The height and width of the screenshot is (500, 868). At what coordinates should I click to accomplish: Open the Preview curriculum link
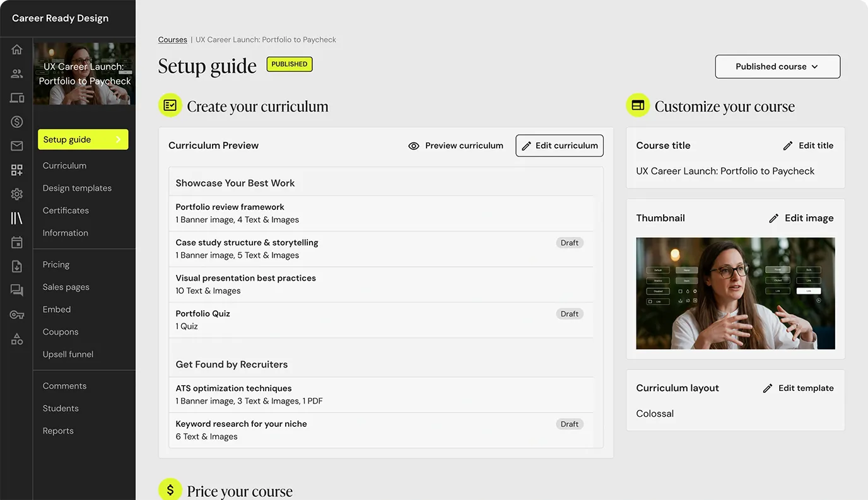tap(455, 146)
